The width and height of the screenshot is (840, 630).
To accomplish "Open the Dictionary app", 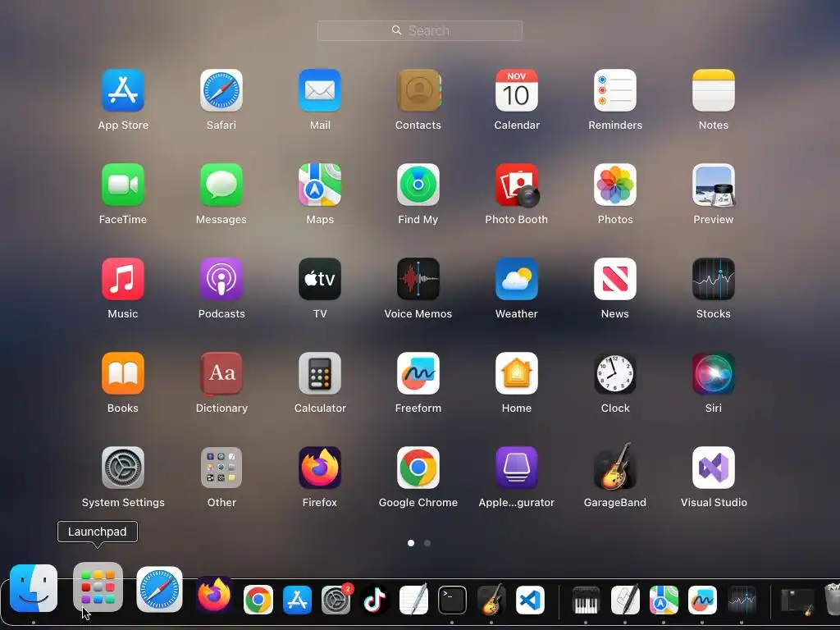I will point(221,373).
